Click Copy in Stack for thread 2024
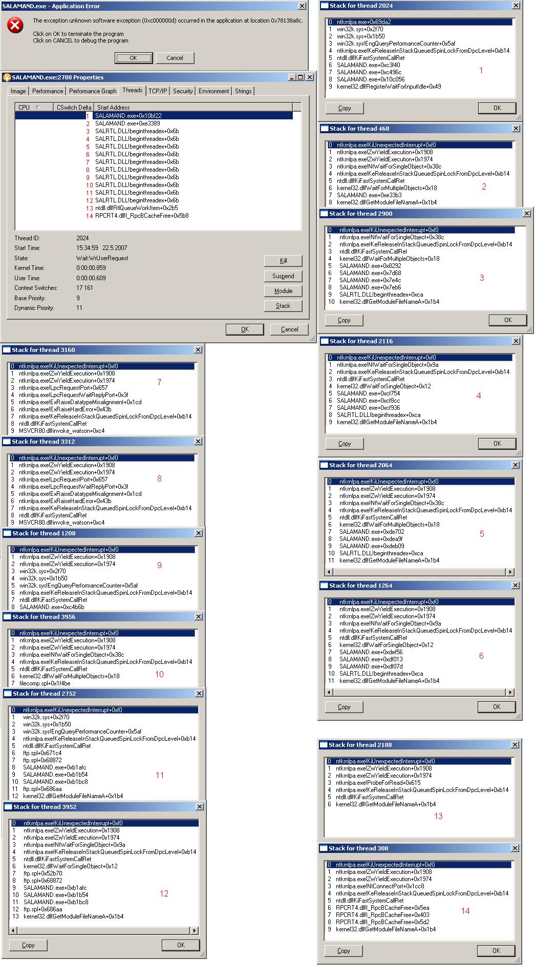The width and height of the screenshot is (535, 980). (345, 108)
